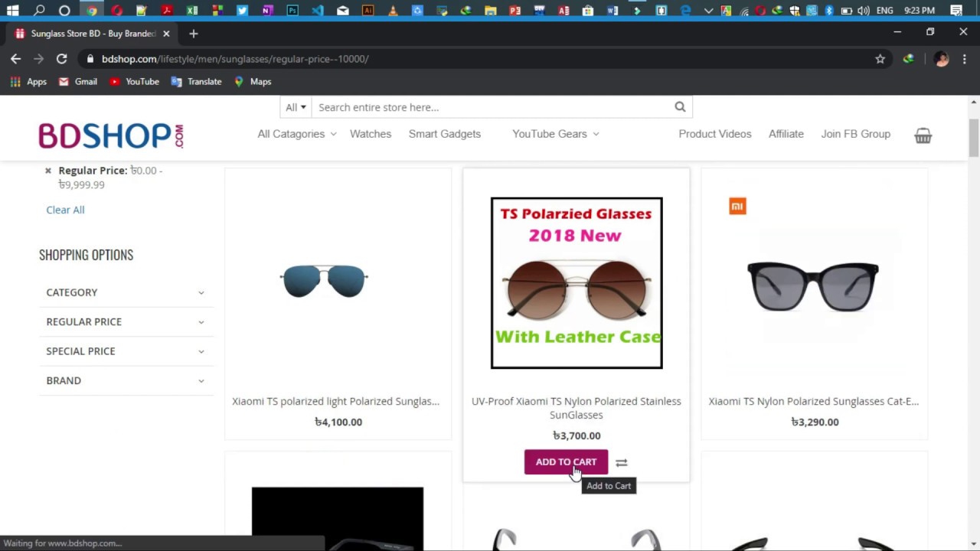Reload the page
The height and width of the screenshot is (551, 980).
click(x=61, y=59)
